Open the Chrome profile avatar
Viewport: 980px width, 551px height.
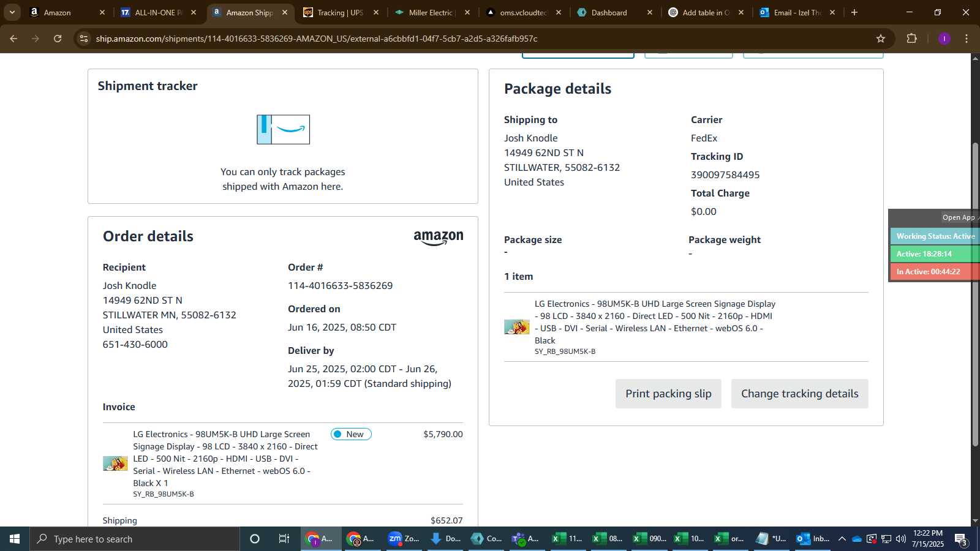[x=944, y=39]
